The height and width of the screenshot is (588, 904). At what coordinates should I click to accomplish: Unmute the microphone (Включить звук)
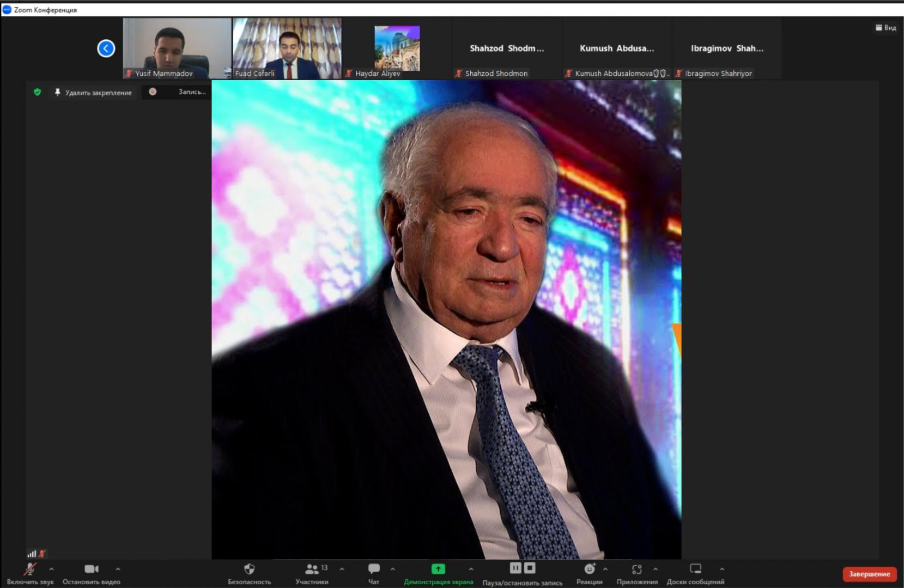(x=29, y=569)
